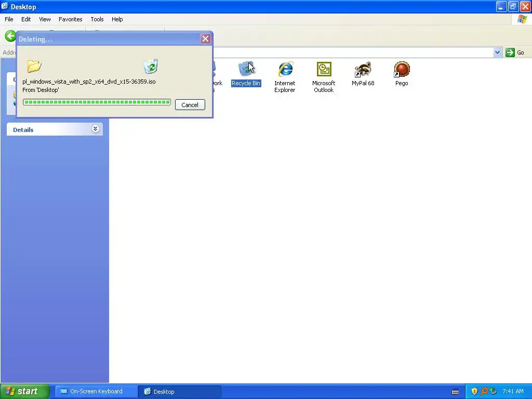
Task: Open the View menu
Action: (x=45, y=19)
